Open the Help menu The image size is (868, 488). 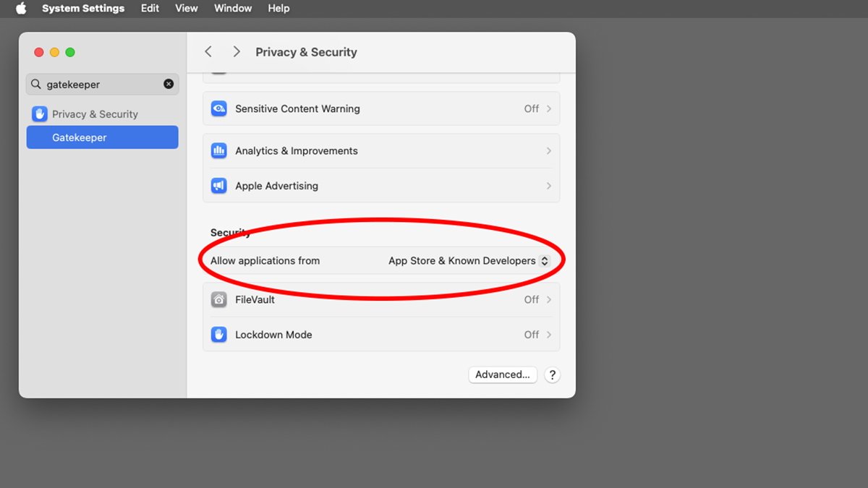point(278,9)
